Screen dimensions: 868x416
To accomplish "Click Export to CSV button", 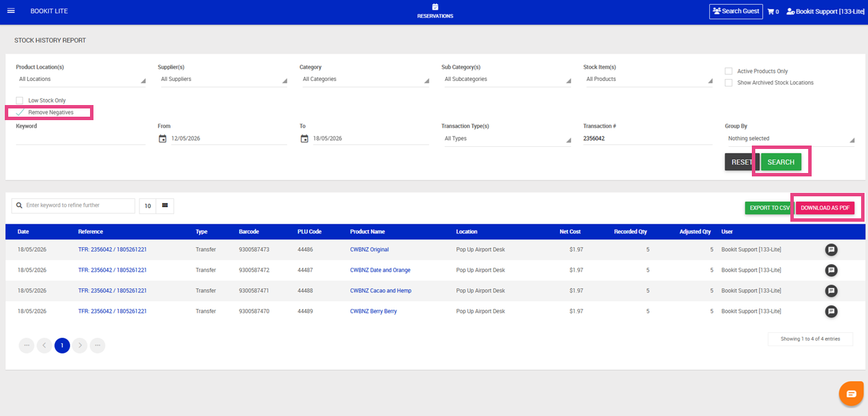I will (769, 208).
